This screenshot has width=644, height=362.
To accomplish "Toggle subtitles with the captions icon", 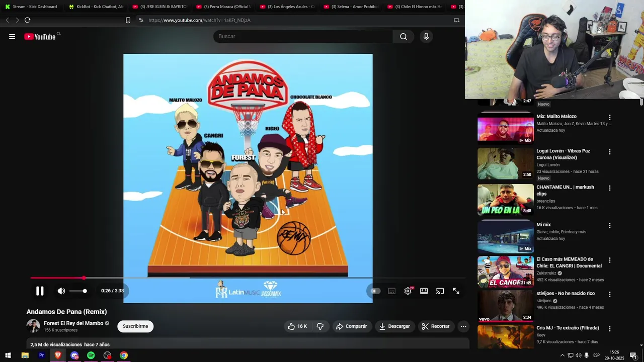I will [392, 291].
